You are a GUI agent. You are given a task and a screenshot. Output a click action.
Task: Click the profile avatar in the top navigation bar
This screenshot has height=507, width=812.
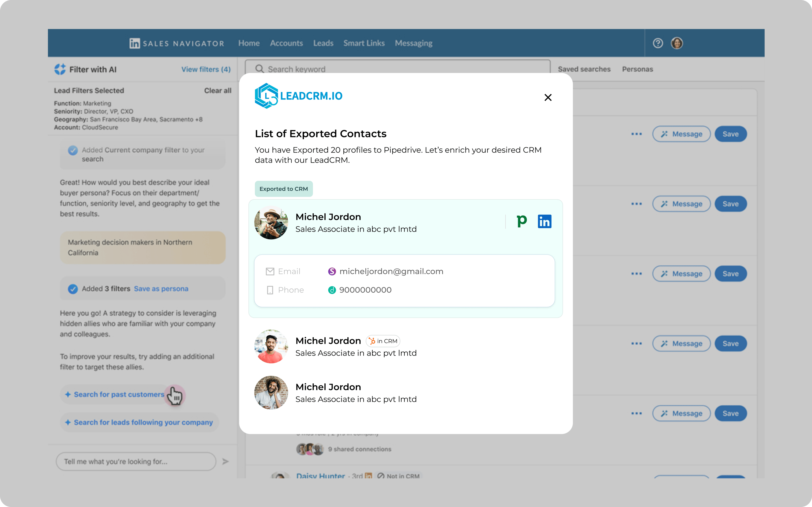(x=677, y=43)
